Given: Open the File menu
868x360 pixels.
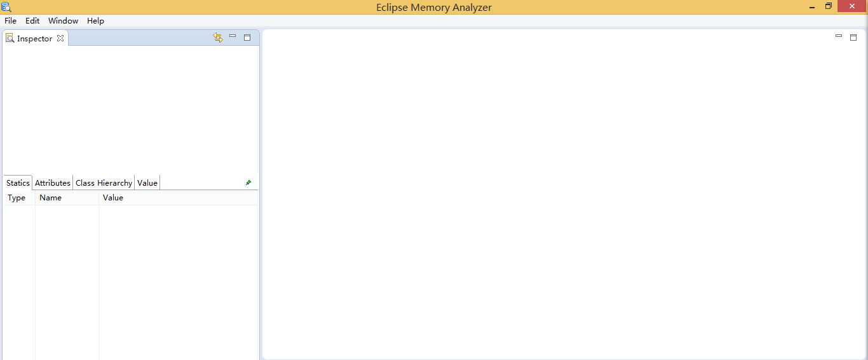Looking at the screenshot, I should pyautogui.click(x=10, y=21).
